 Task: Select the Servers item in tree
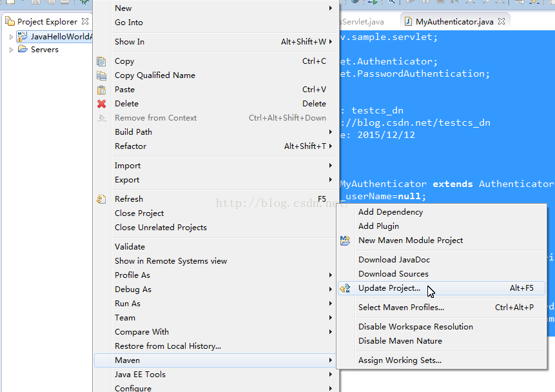pyautogui.click(x=44, y=49)
